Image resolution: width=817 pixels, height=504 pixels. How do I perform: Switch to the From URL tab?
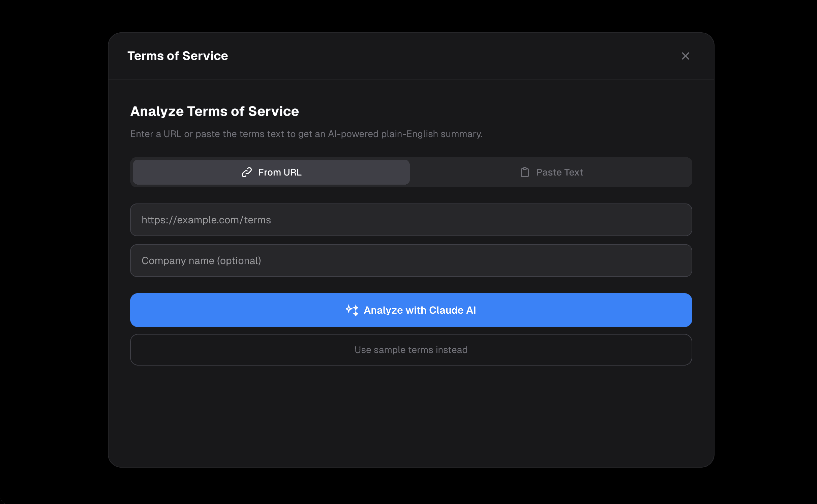point(271,172)
